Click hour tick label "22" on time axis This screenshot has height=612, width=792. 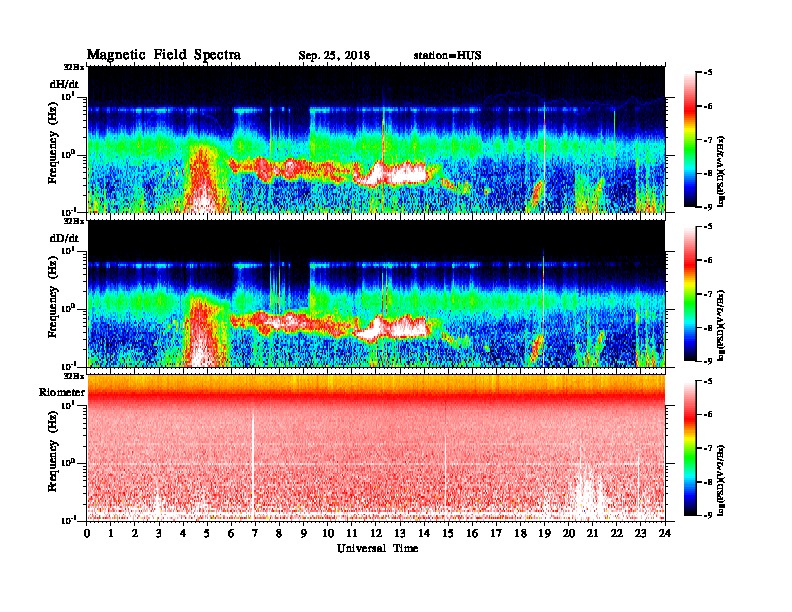tap(617, 533)
